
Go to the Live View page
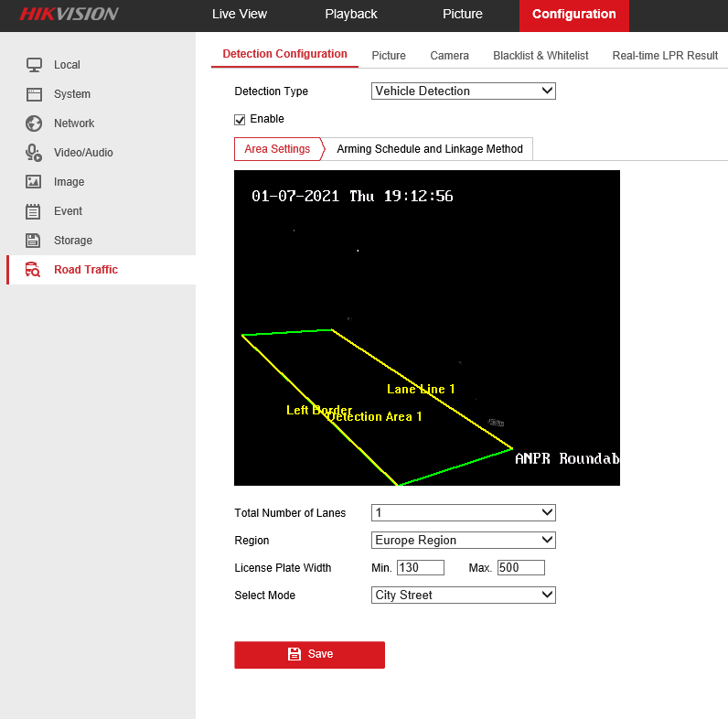tap(239, 14)
